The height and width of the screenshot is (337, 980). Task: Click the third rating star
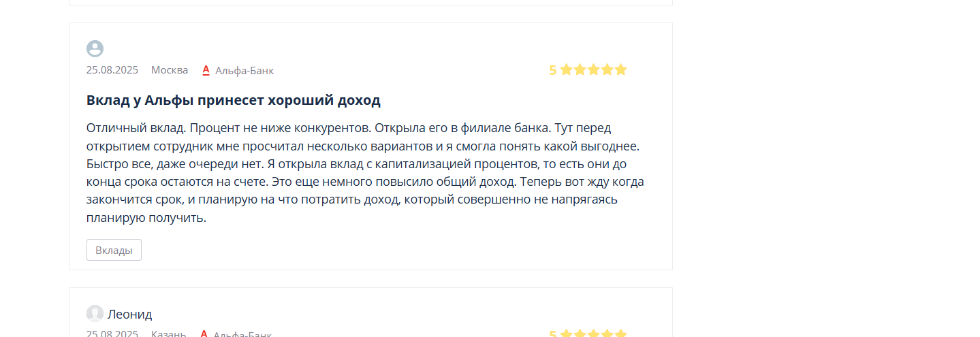click(593, 69)
